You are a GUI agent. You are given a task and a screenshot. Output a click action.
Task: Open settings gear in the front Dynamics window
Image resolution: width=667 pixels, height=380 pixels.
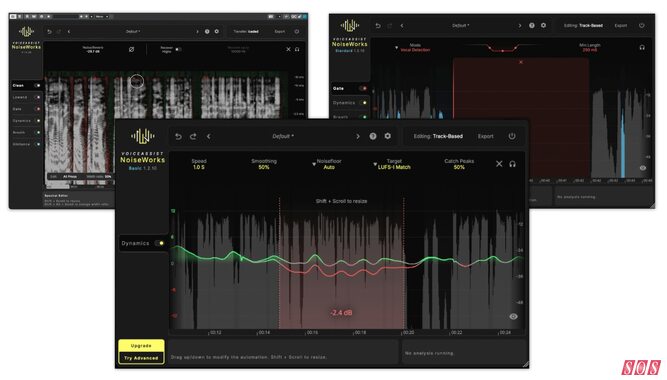tap(388, 136)
